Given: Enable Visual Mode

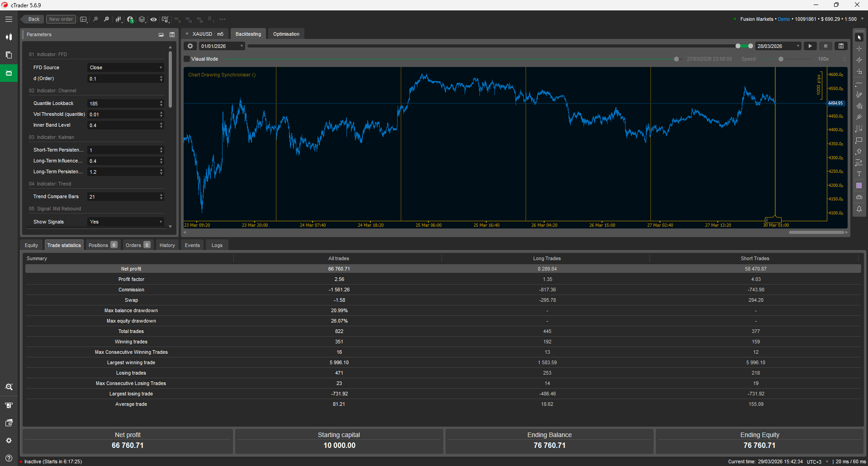Looking at the screenshot, I should [x=186, y=59].
